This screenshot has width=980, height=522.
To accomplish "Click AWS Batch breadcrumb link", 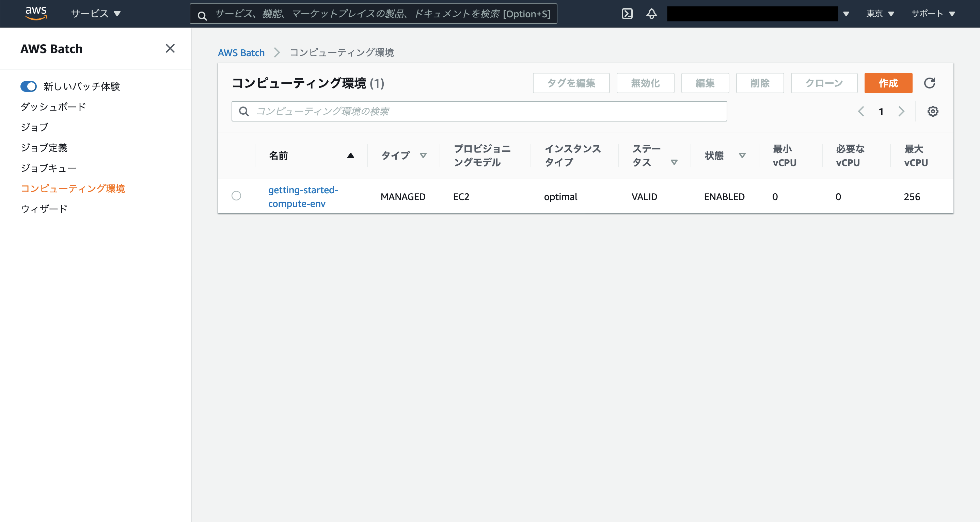I will (x=241, y=52).
